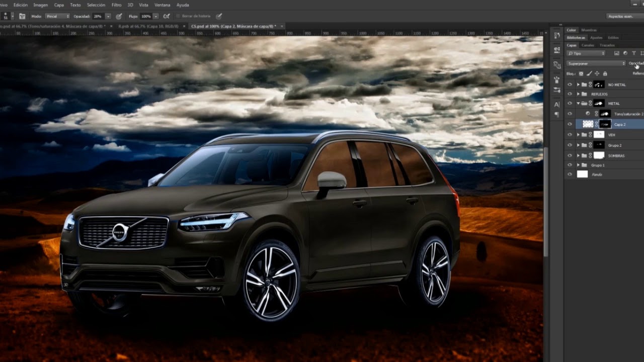Filter layers by pixel layer icon
Viewport: 644px width, 362px height.
point(617,53)
